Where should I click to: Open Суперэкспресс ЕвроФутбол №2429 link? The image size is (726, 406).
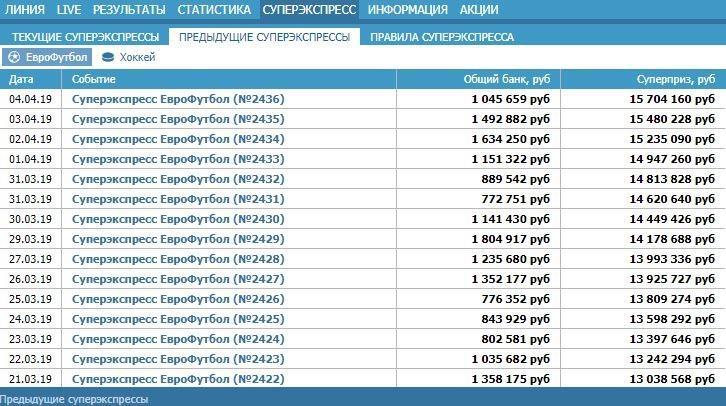[178, 239]
